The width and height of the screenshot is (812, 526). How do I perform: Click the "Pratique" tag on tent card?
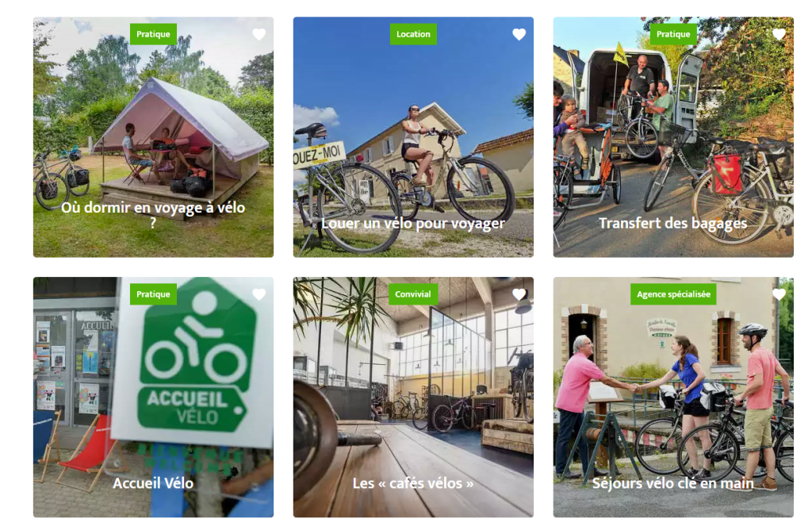tap(153, 34)
